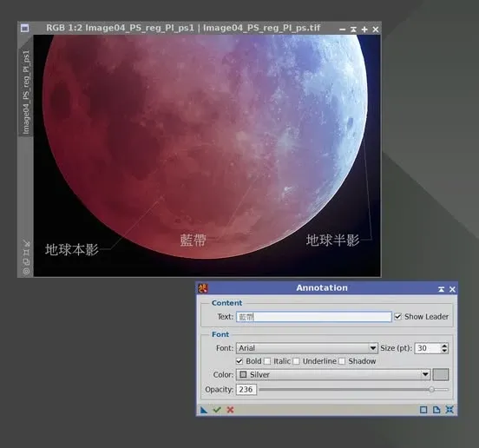This screenshot has height=448, width=479.
Task: Click the Annotation process icon in the title bar
Action: coord(203,288)
